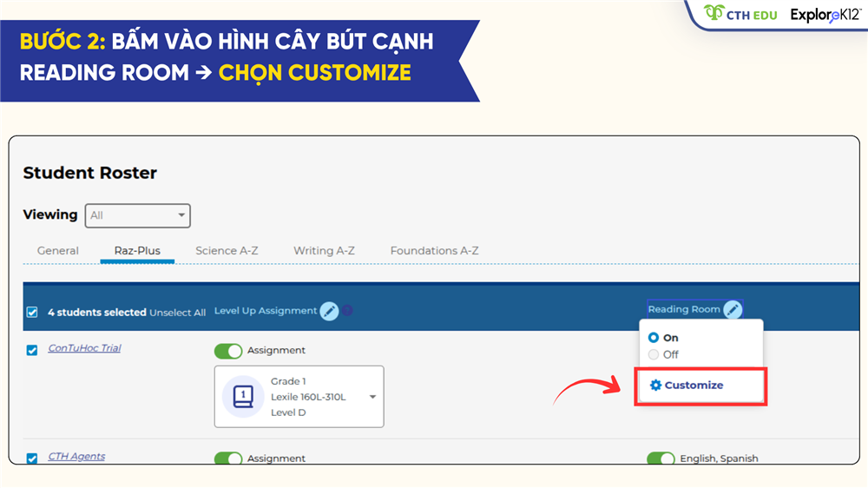
Task: Toggle the ConTuHoc Trial student checkbox
Action: coord(32,350)
